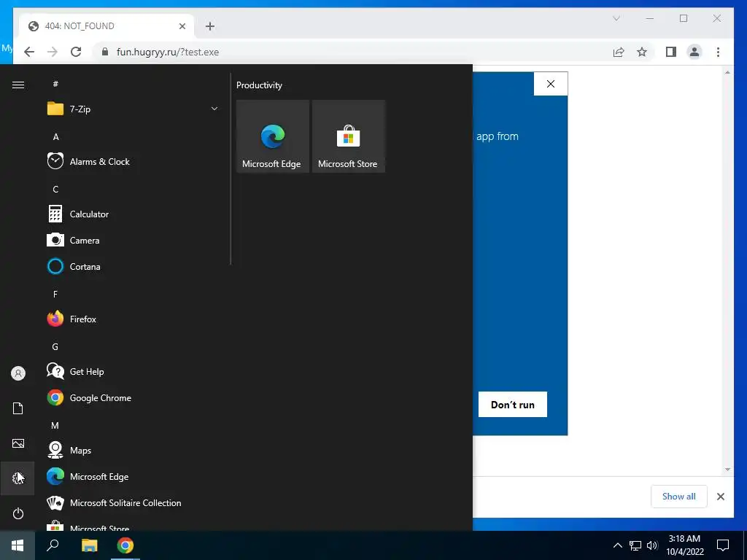Go back in Chrome

coord(29,52)
